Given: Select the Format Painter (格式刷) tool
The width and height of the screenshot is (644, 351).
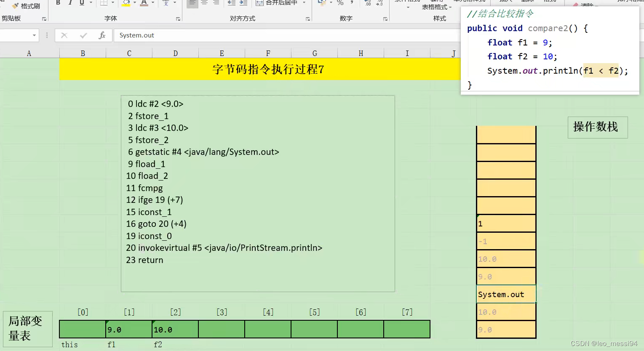Looking at the screenshot, I should 26,6.
